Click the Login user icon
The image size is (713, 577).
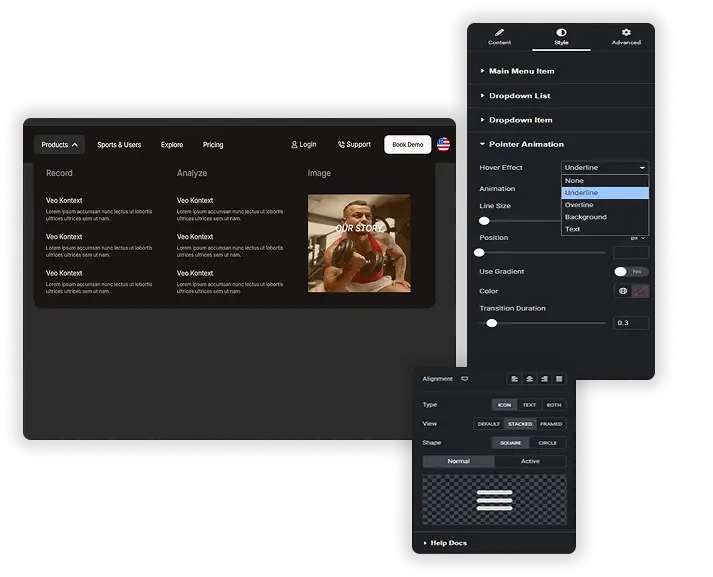click(294, 145)
